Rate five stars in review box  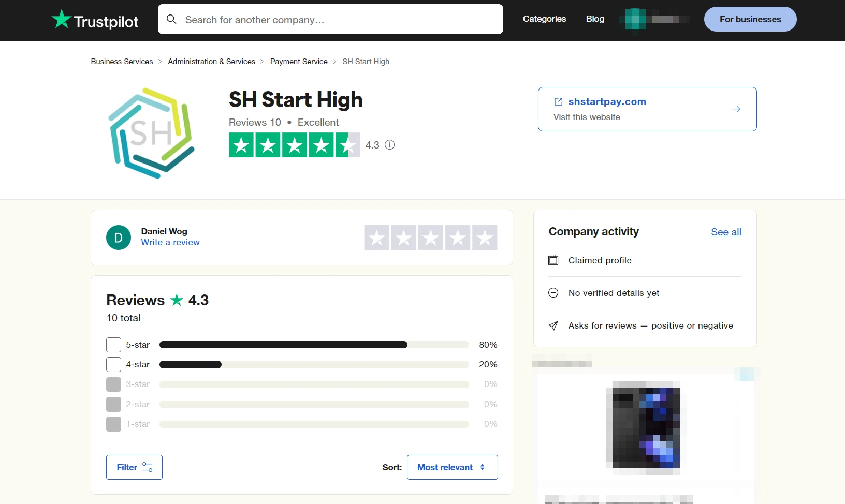(485, 238)
